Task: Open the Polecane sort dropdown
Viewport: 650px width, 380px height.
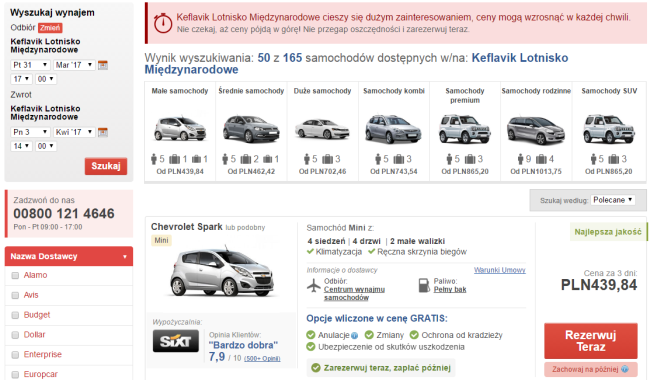Action: tap(613, 200)
